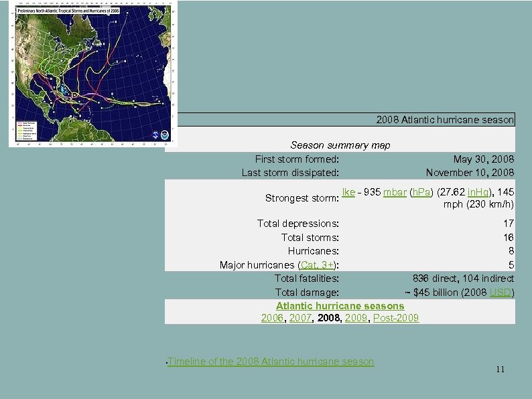Screen dimensions: 532x399
Task: Click the 'Strongest storm:' label
Action: click(302, 198)
